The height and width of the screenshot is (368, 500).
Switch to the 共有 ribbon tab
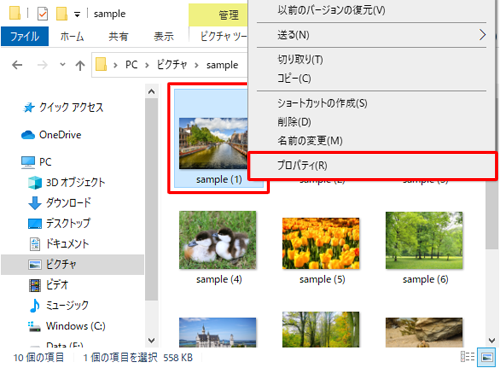(x=118, y=36)
